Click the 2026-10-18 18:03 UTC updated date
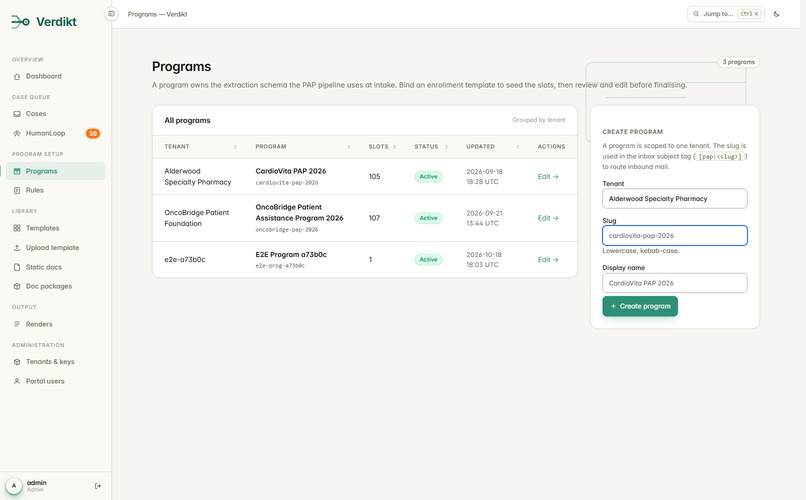 tap(484, 260)
